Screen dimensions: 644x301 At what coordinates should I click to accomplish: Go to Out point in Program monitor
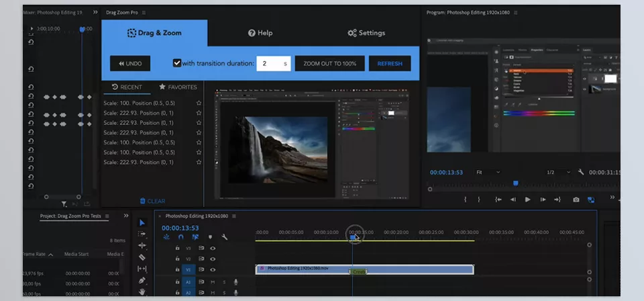point(557,200)
